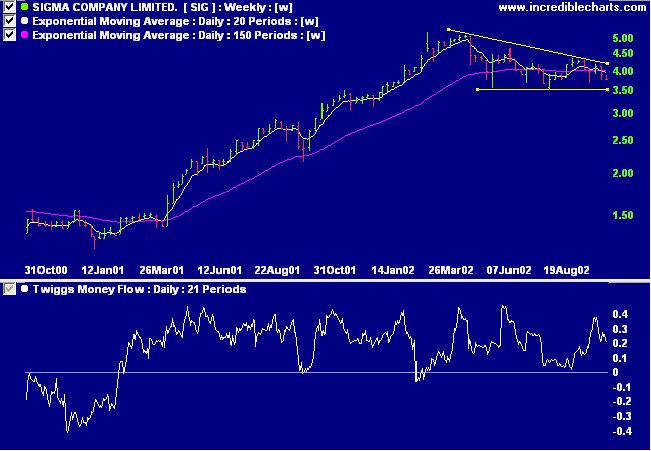The width and height of the screenshot is (651, 451).
Task: Click the 4.50 price axis label
Action: click(623, 53)
